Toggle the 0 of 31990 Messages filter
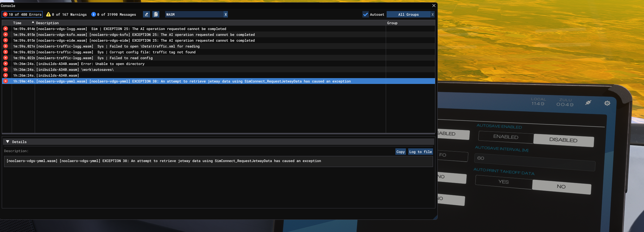This screenshot has height=232, width=644. click(x=114, y=14)
